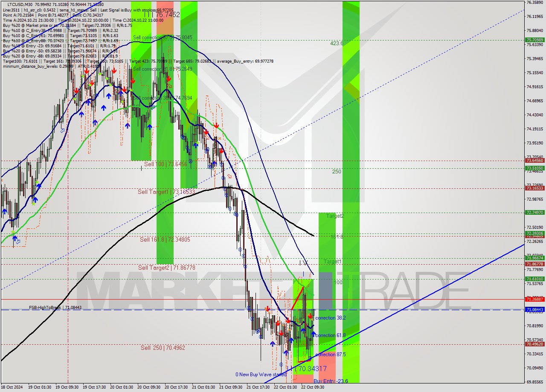Click the 76.11965 price axis label
The image size is (546, 392).
(x=535, y=17)
